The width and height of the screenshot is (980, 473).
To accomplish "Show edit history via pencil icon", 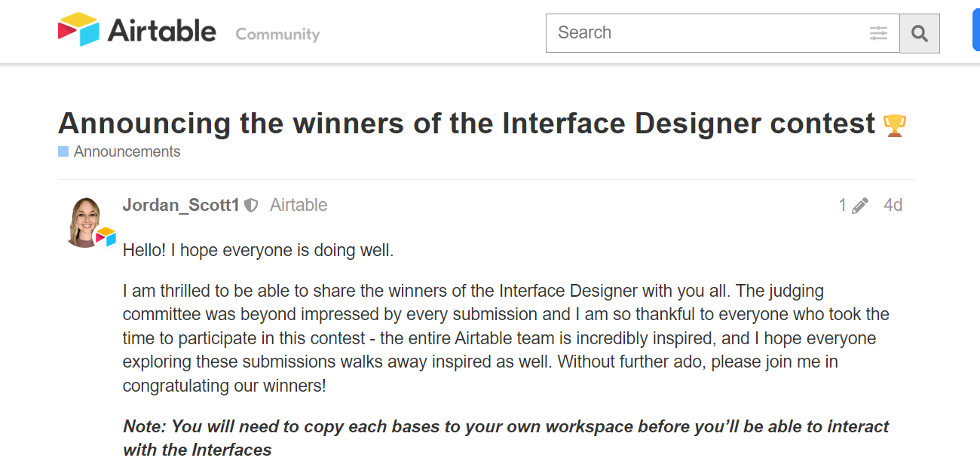I will point(860,206).
